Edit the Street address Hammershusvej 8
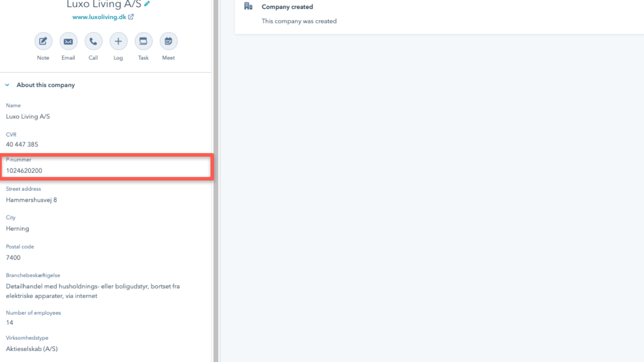 click(31, 200)
